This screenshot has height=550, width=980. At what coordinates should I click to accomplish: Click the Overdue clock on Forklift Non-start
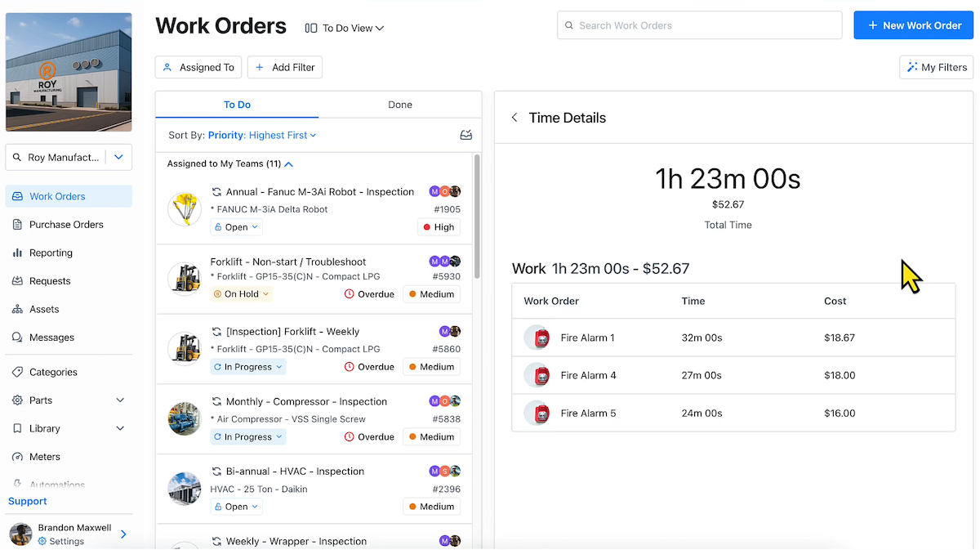tap(350, 294)
